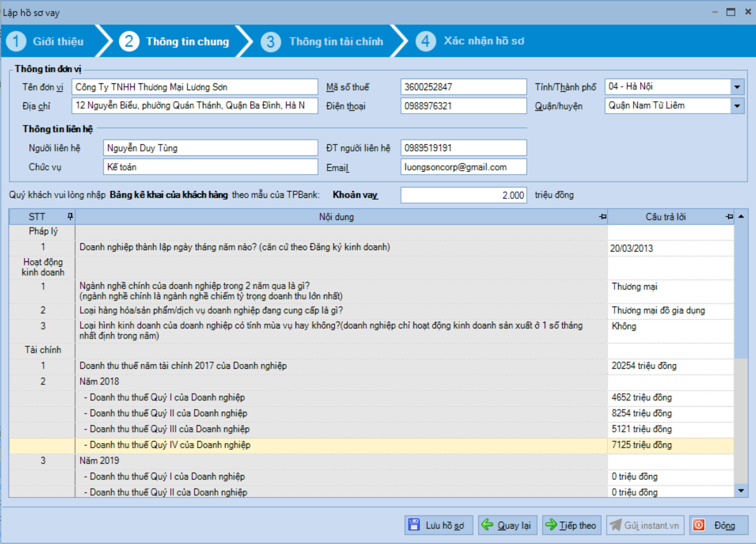Click the Khoản vay amount field

463,195
